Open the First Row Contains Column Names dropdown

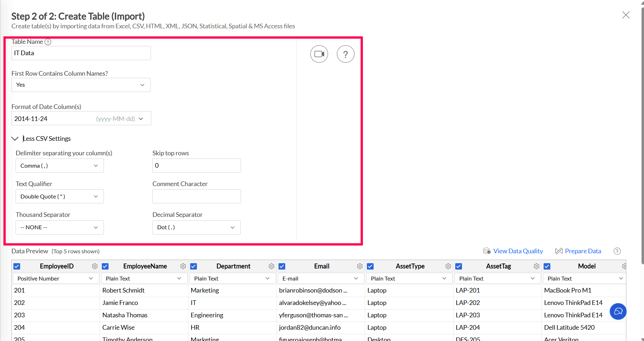pyautogui.click(x=81, y=85)
